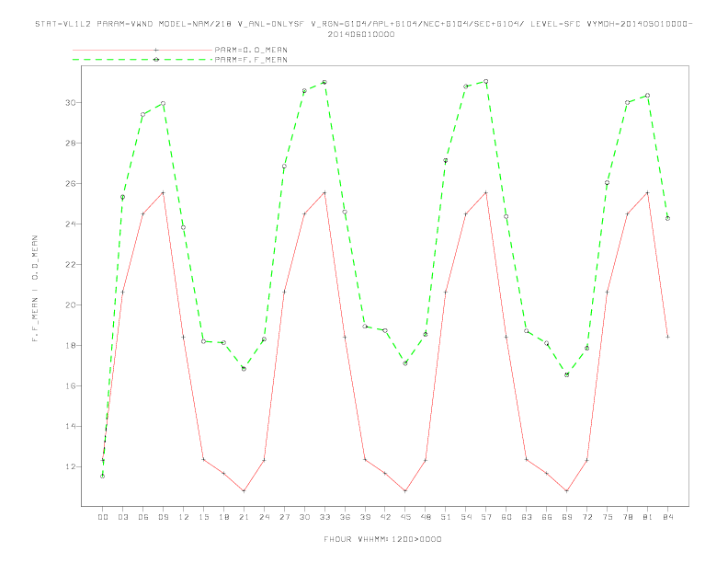The width and height of the screenshot is (728, 563).
Task: Click the y-axis tick label 18
Action: pos(70,346)
